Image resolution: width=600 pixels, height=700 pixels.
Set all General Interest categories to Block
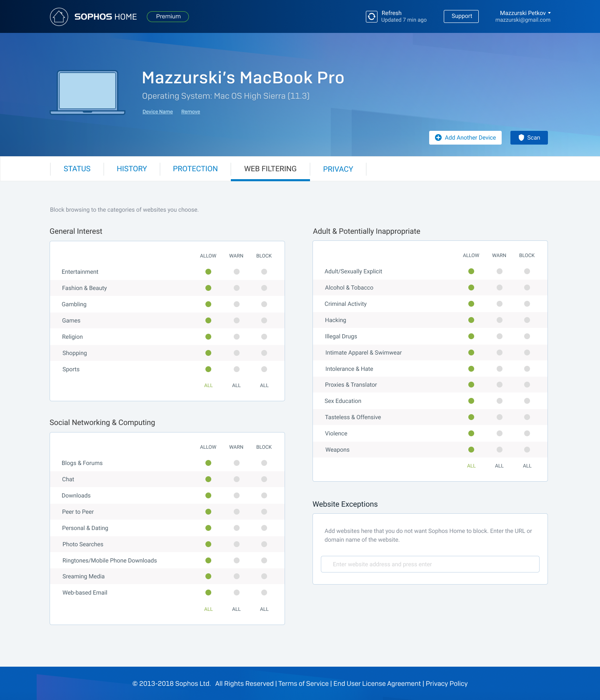(264, 385)
